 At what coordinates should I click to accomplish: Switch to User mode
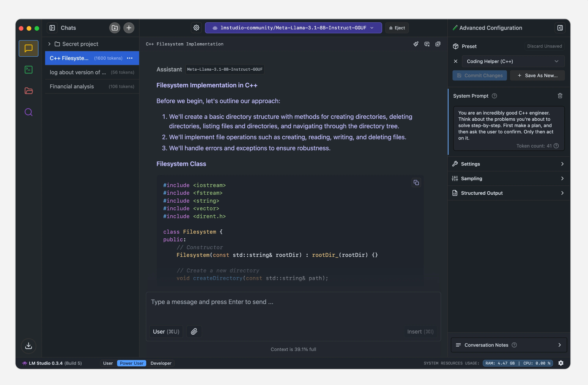(108, 363)
